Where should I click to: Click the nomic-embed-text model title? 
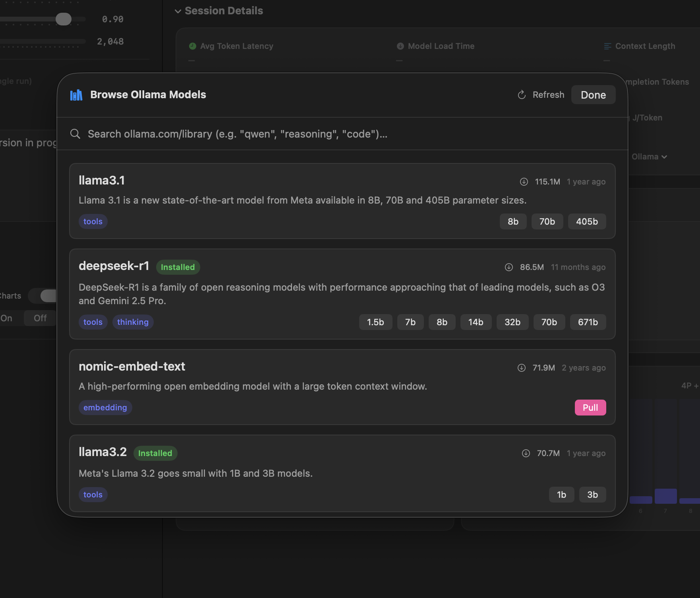pyautogui.click(x=132, y=366)
